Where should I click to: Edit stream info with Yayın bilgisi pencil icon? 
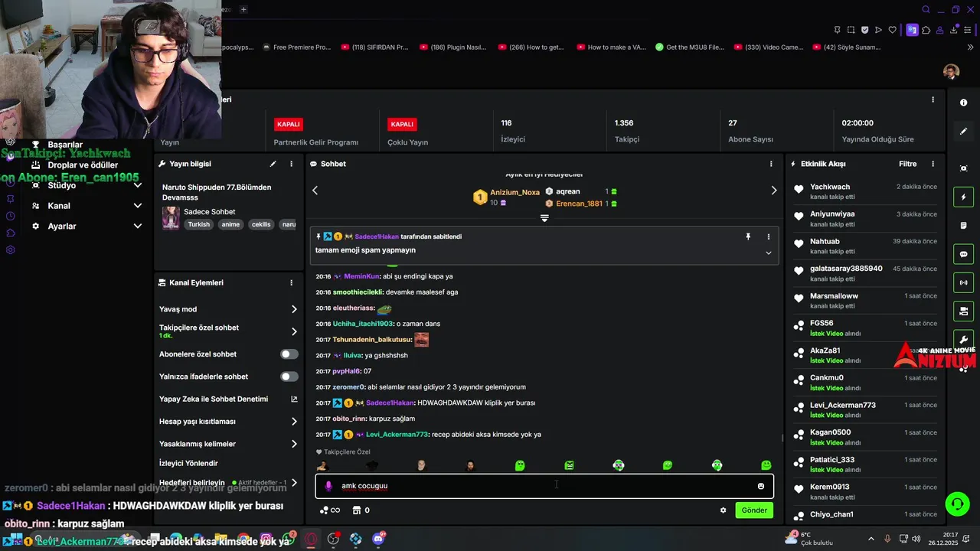tap(273, 164)
